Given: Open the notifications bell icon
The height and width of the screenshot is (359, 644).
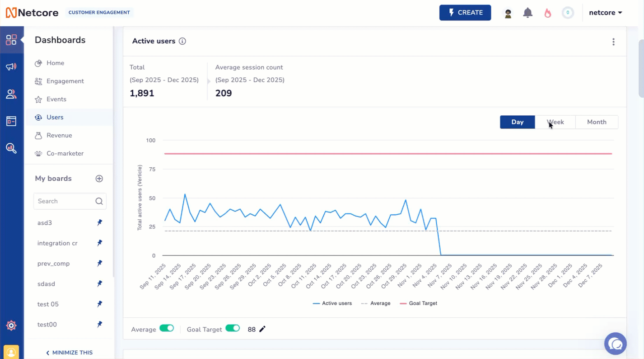Looking at the screenshot, I should [x=527, y=13].
